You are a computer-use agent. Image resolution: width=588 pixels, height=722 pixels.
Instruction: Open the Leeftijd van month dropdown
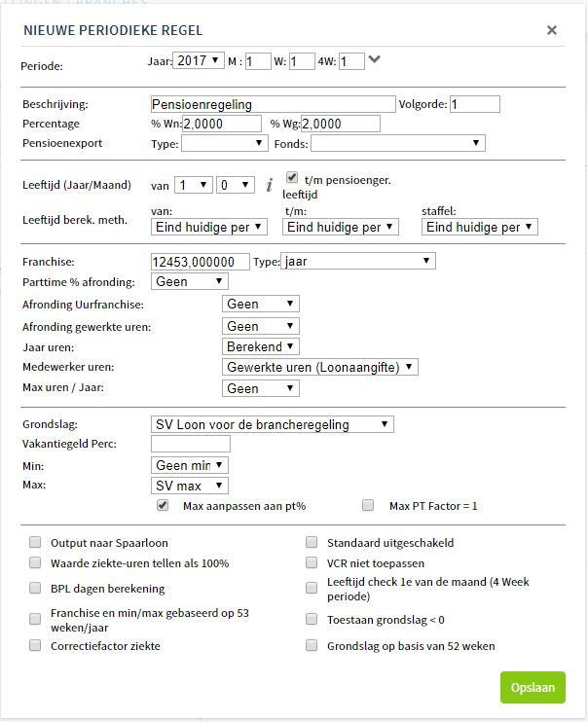236,185
